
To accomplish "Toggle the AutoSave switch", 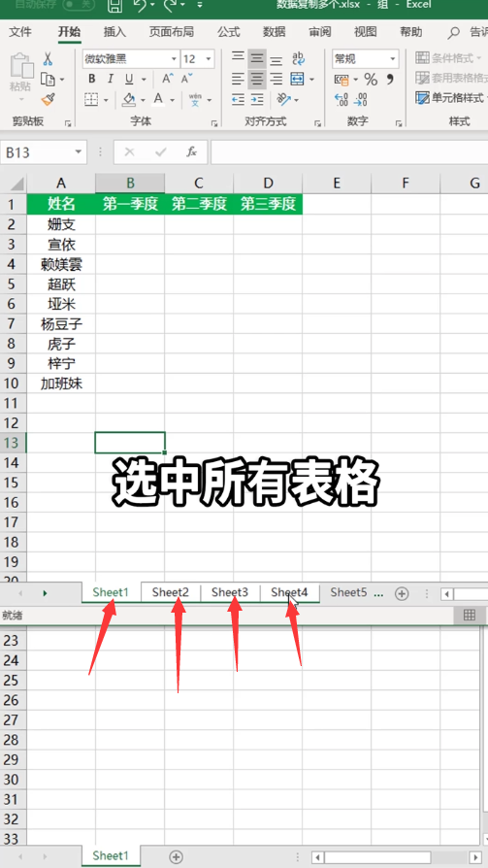I will coord(79,5).
